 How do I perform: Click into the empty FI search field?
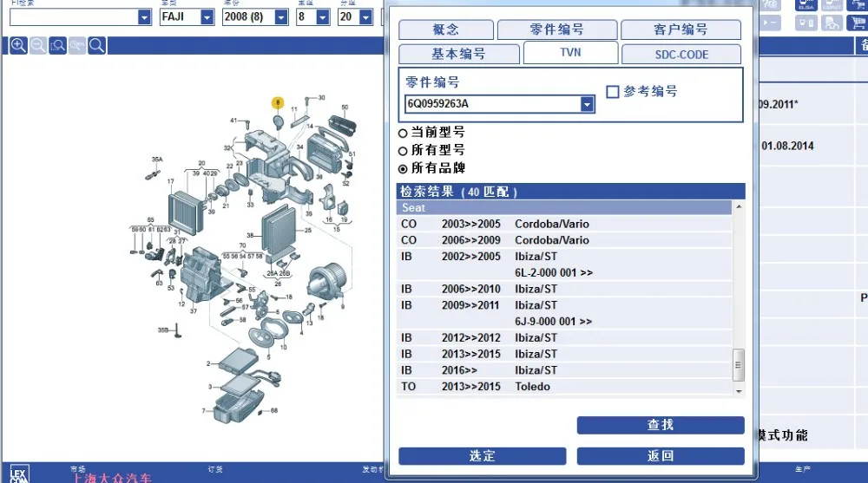point(74,17)
